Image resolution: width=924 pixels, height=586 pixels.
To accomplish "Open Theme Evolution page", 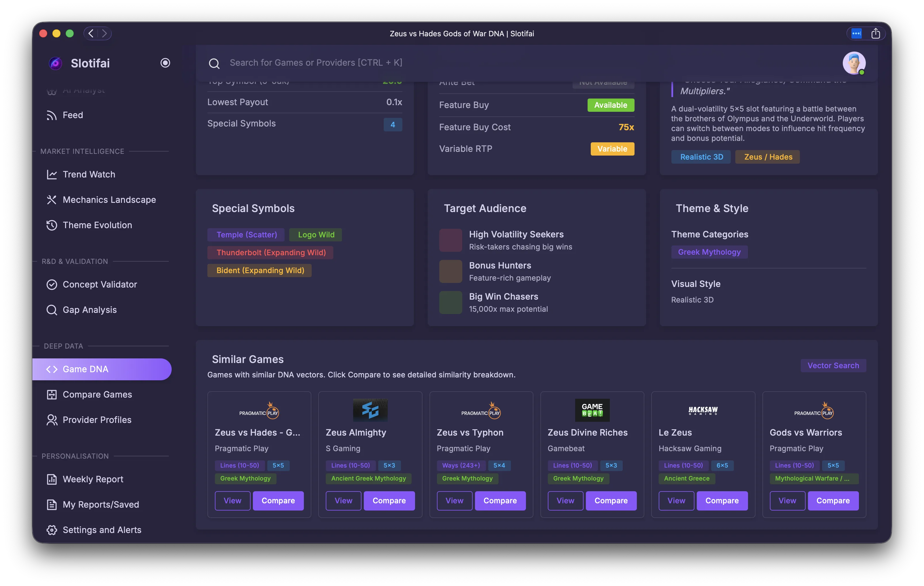I will (102, 225).
